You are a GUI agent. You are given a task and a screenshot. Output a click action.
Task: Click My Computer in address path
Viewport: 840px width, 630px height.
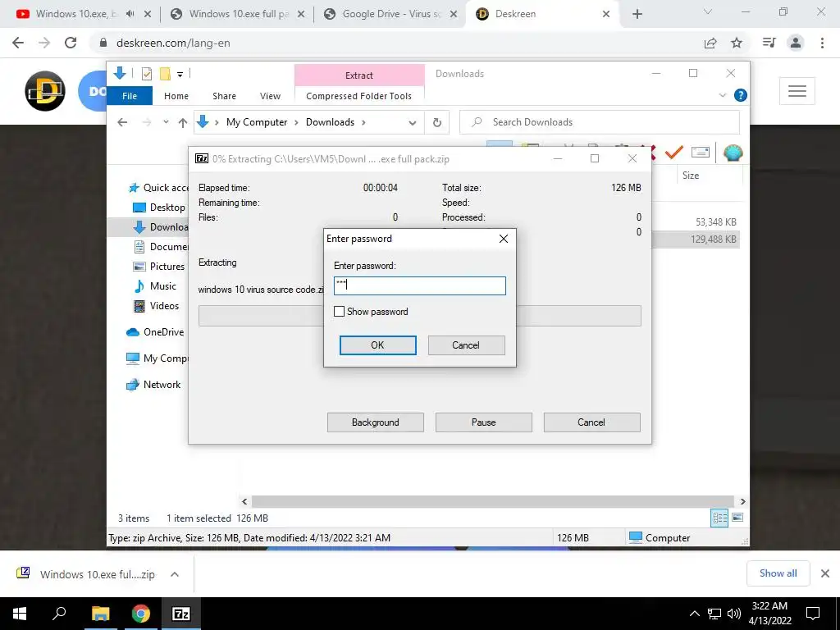pos(257,122)
